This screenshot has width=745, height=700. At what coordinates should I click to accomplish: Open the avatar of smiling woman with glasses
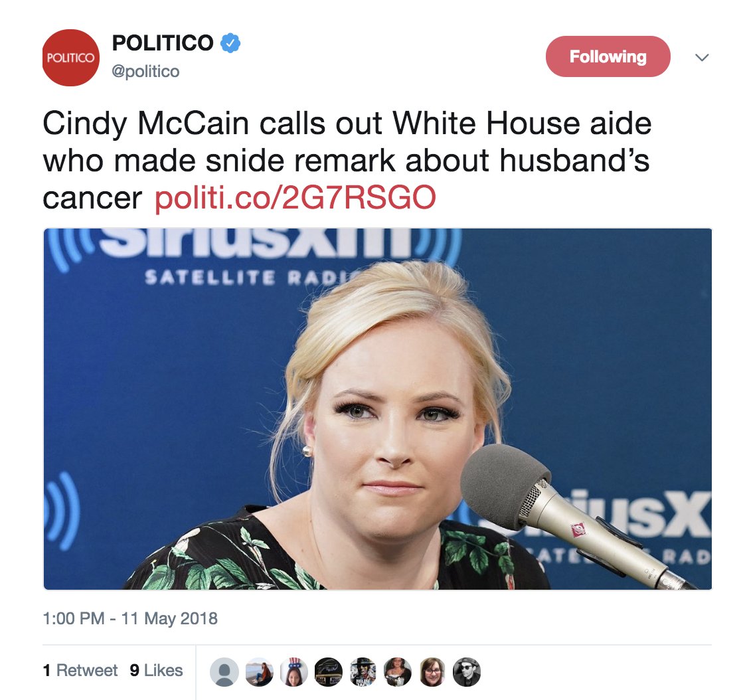click(432, 672)
